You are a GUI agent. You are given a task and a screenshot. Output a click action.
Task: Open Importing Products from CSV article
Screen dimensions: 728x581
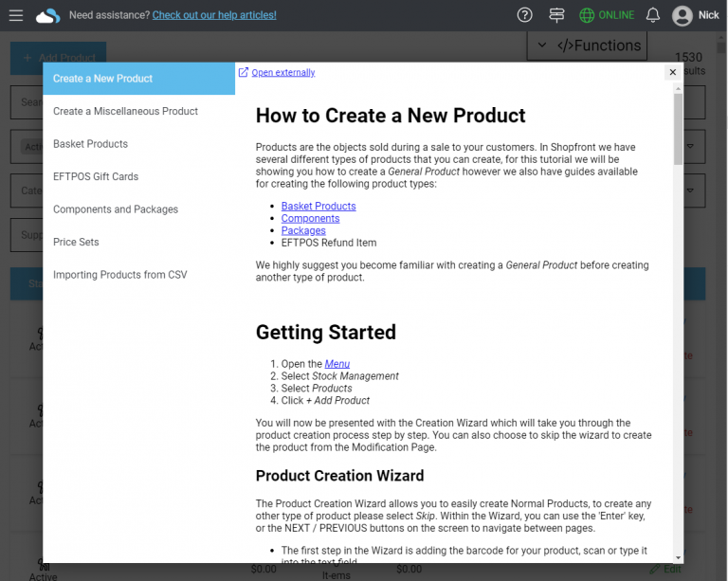(x=120, y=275)
